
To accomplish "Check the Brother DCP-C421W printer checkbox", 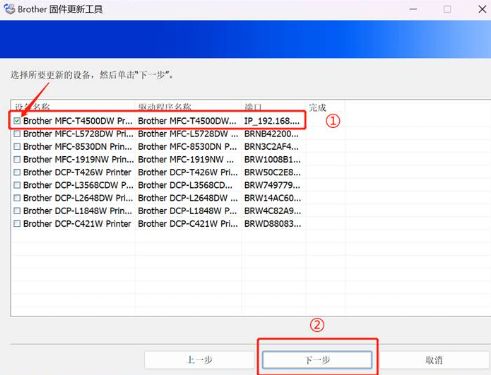I will click(17, 224).
